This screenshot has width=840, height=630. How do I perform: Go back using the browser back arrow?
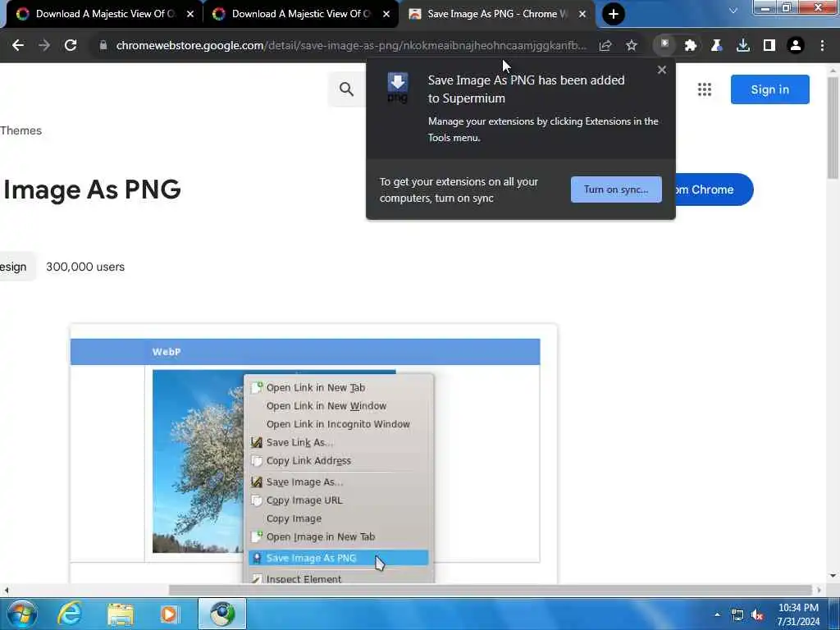(18, 46)
